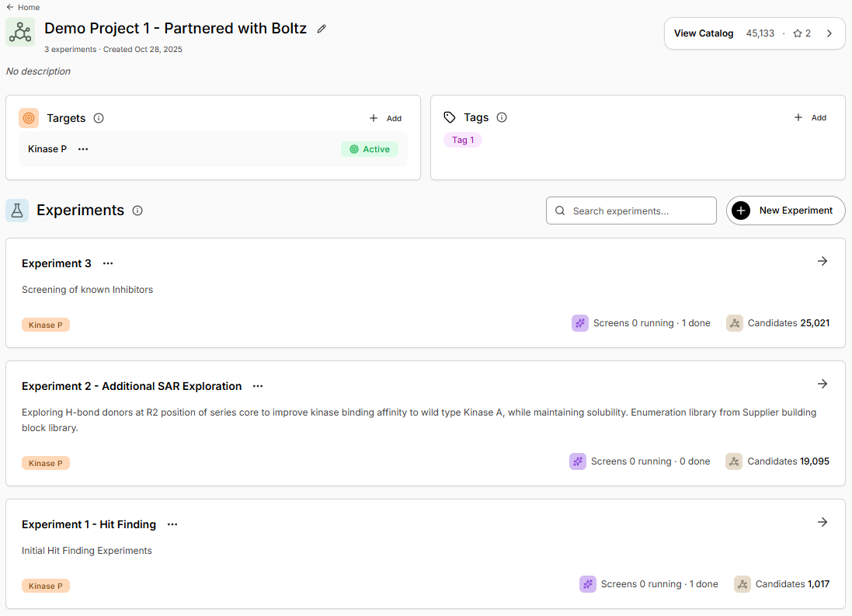
Task: Click the search magnifier icon
Action: (x=560, y=211)
